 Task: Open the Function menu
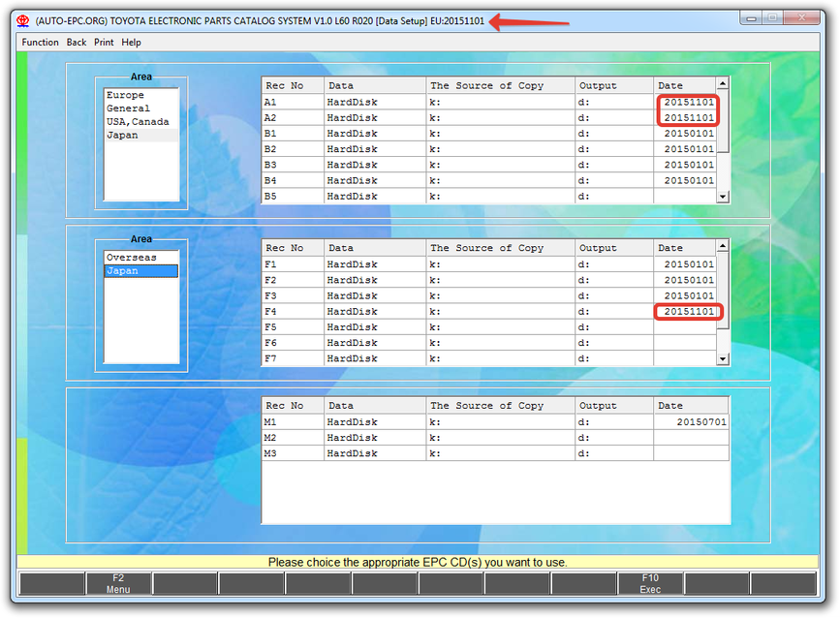40,43
